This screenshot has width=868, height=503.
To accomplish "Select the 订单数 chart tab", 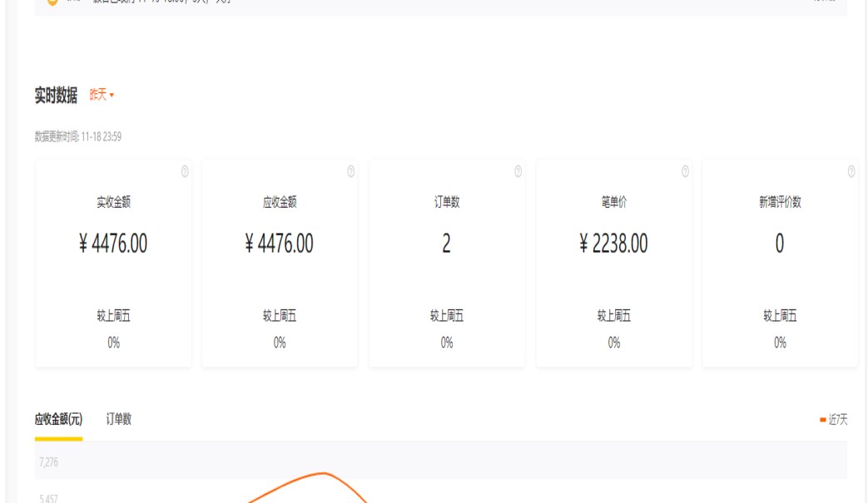I will 119,419.
